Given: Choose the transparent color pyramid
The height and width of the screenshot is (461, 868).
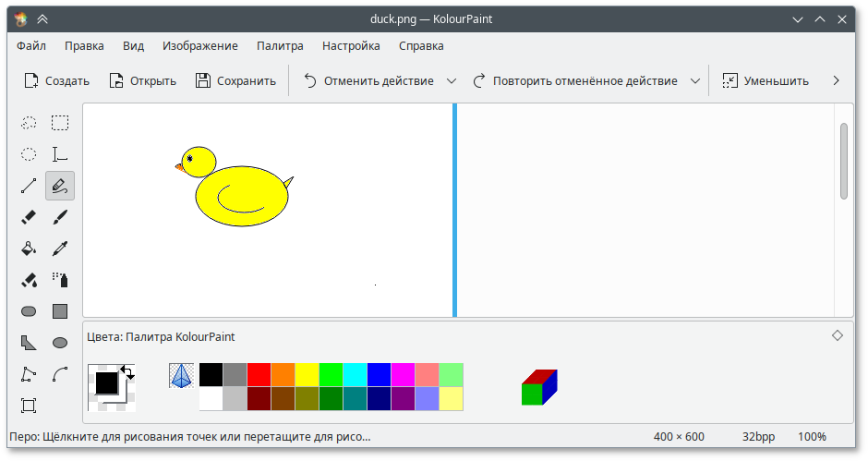Looking at the screenshot, I should (x=182, y=376).
